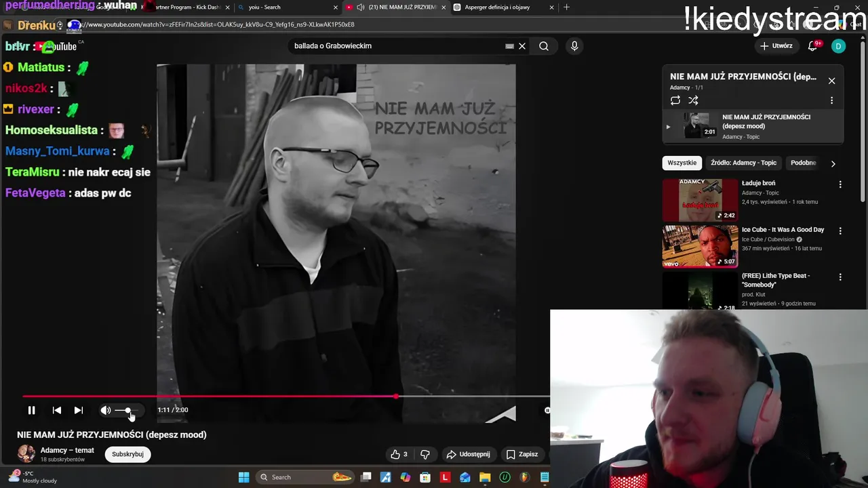This screenshot has width=868, height=488.
Task: Start voice search with the microphone
Action: [574, 46]
